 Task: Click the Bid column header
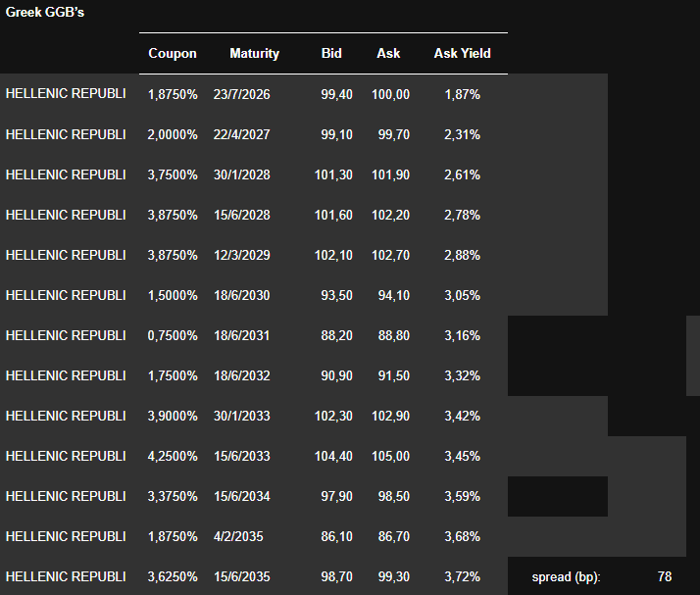point(331,54)
